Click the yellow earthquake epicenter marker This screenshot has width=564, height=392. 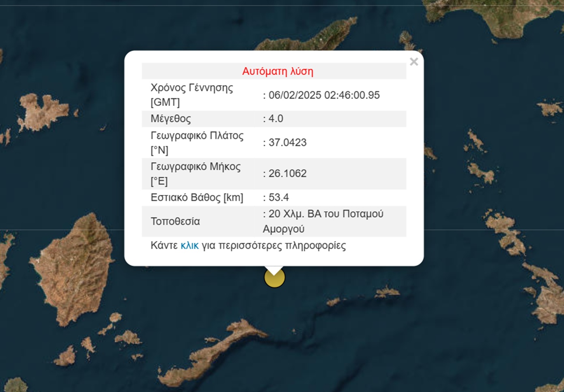[x=275, y=278]
